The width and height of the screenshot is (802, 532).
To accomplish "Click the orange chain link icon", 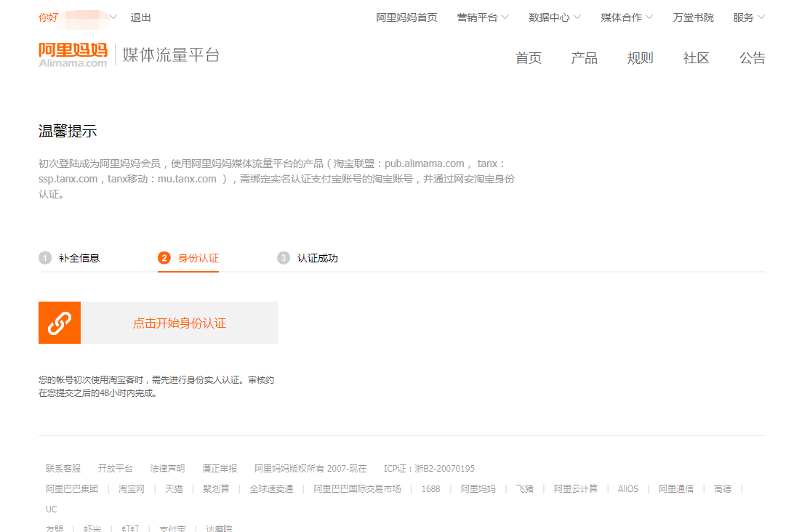I will [x=60, y=323].
